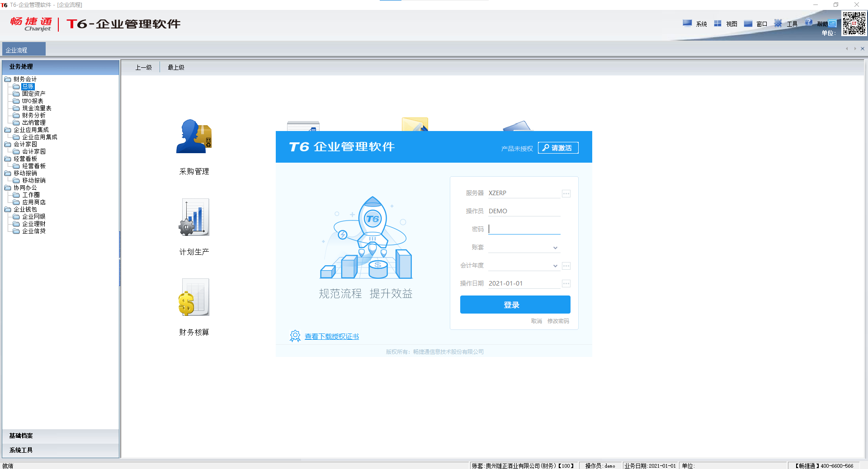Screen dimensions: 868x469
Task: Click the UFO报表 folder icon
Action: [x=16, y=101]
